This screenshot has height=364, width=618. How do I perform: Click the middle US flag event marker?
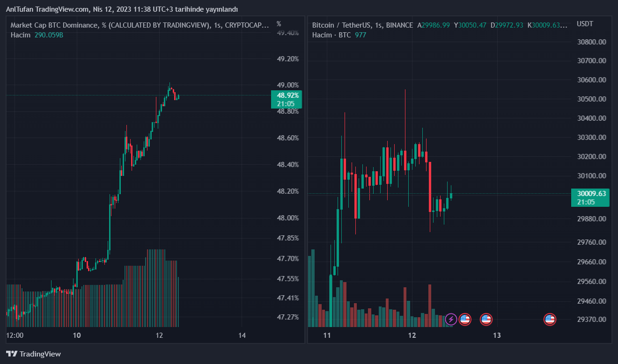[x=486, y=320]
